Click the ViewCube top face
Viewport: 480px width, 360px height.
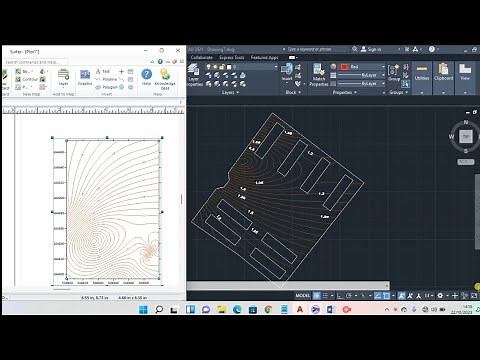(466, 136)
